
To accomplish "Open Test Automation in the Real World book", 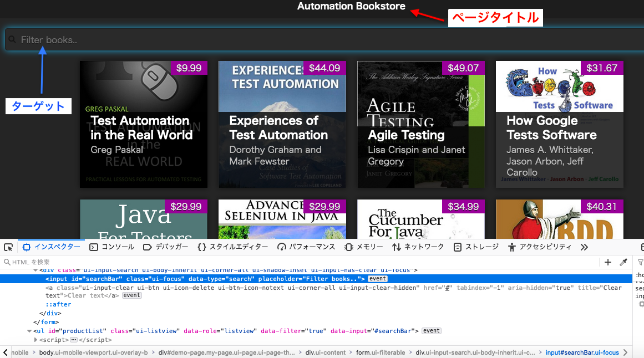I will point(144,124).
